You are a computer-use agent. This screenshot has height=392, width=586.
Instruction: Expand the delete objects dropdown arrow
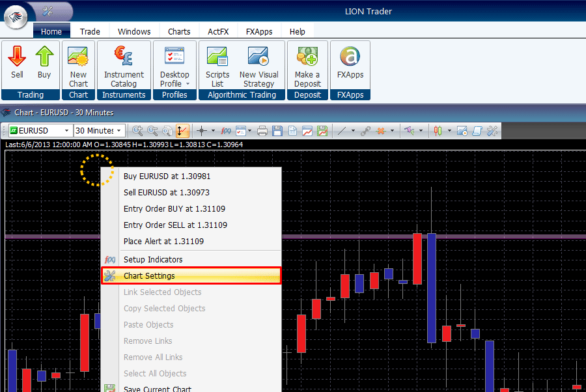click(392, 130)
